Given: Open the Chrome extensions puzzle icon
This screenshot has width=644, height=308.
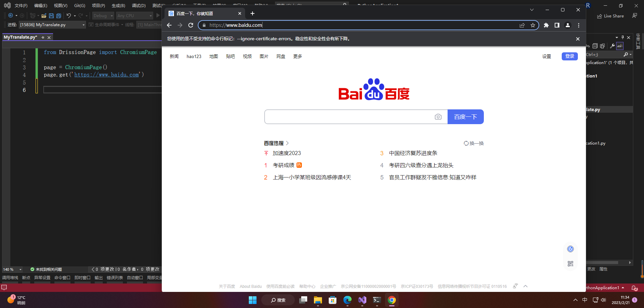Looking at the screenshot, I should pos(546,25).
